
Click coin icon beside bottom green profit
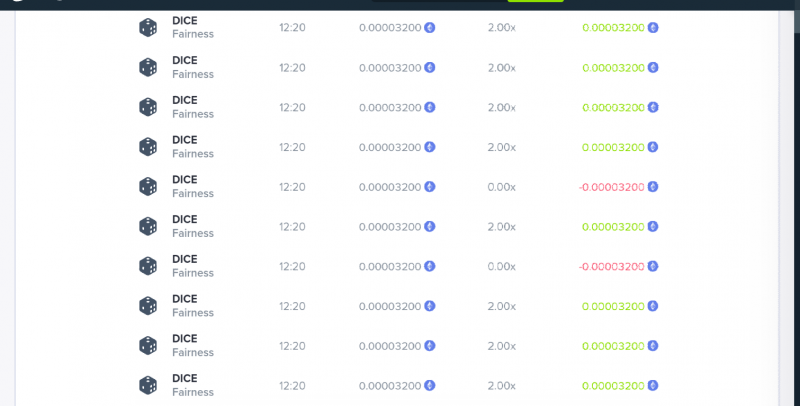point(653,386)
